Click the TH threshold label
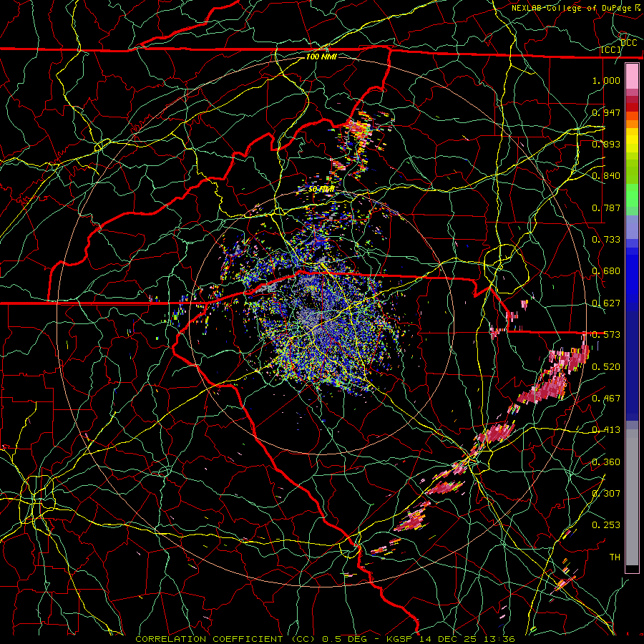The height and width of the screenshot is (644, 644). click(615, 557)
